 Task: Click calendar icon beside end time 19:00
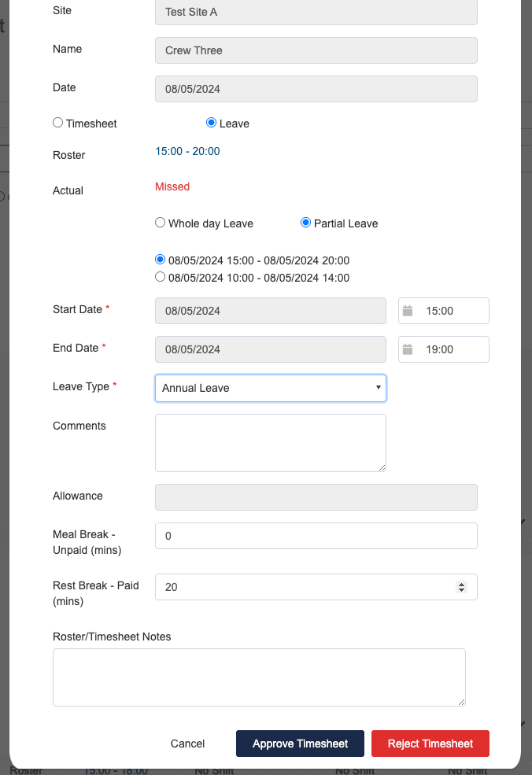(x=407, y=349)
